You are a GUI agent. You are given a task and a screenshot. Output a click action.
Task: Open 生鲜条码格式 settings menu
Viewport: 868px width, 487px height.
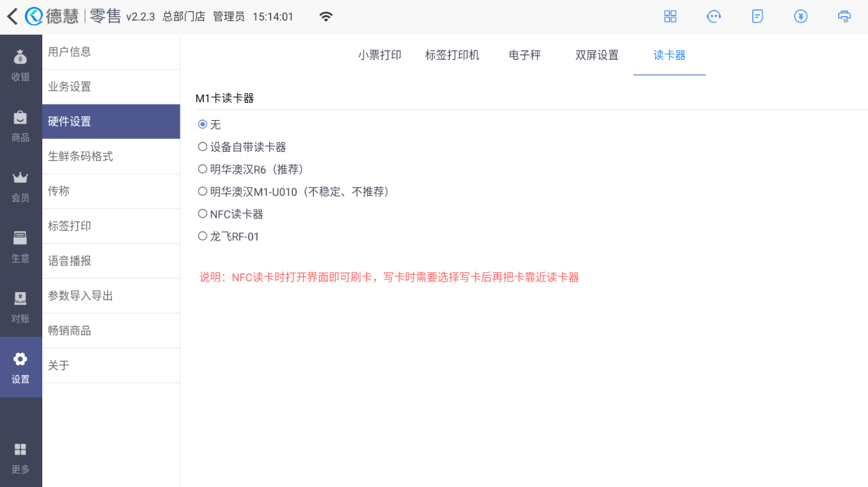[x=111, y=156]
